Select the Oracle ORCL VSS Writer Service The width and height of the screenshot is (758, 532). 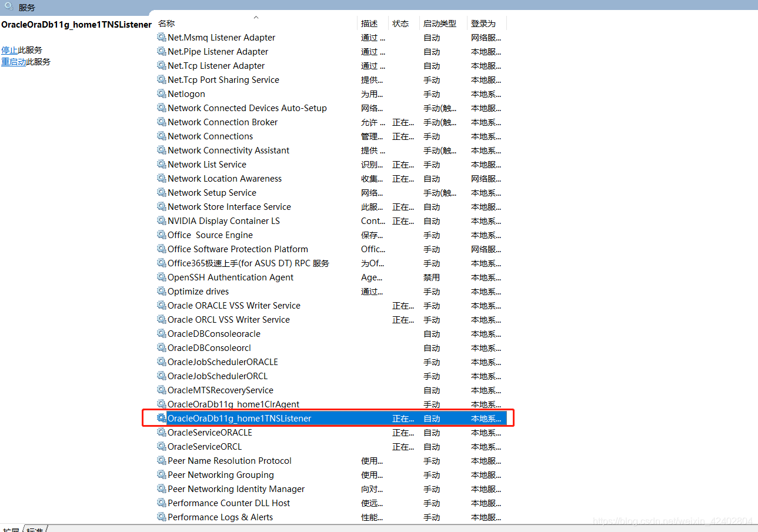point(229,319)
